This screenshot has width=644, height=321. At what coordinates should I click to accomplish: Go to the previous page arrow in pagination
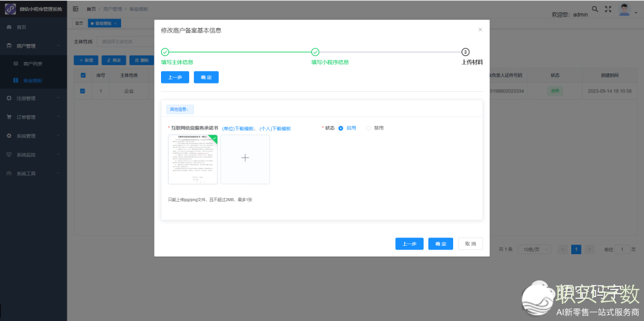(x=563, y=249)
